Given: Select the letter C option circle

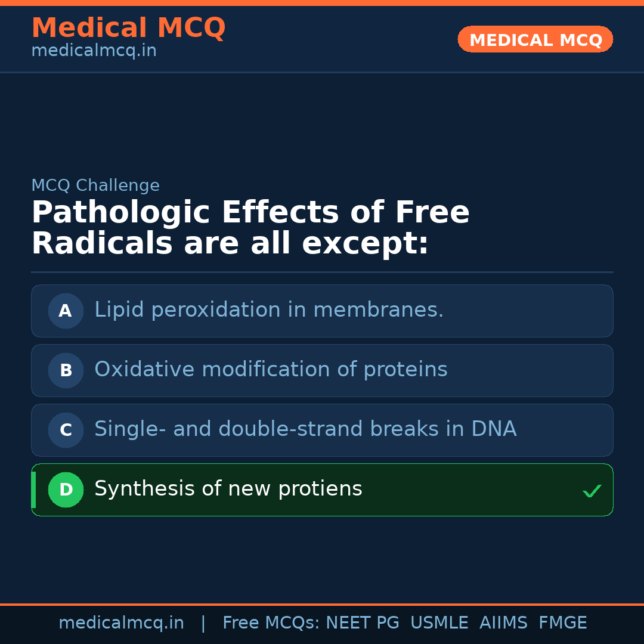Looking at the screenshot, I should pyautogui.click(x=66, y=430).
